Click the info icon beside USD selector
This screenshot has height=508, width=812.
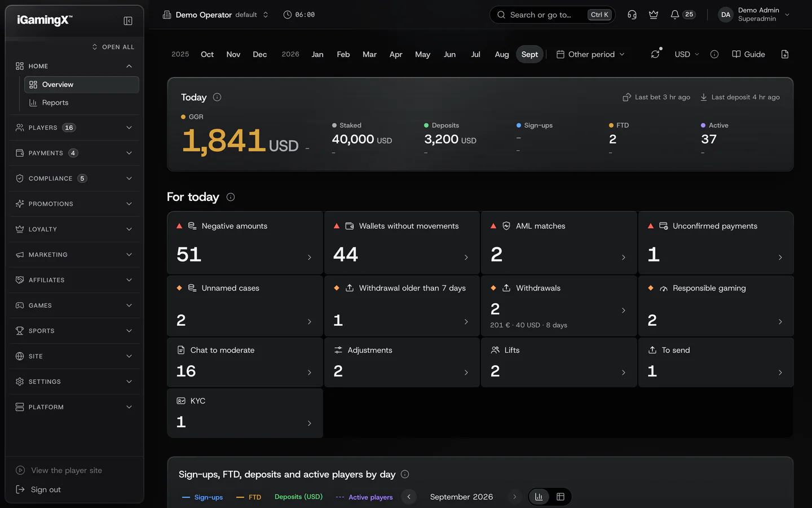tap(714, 54)
